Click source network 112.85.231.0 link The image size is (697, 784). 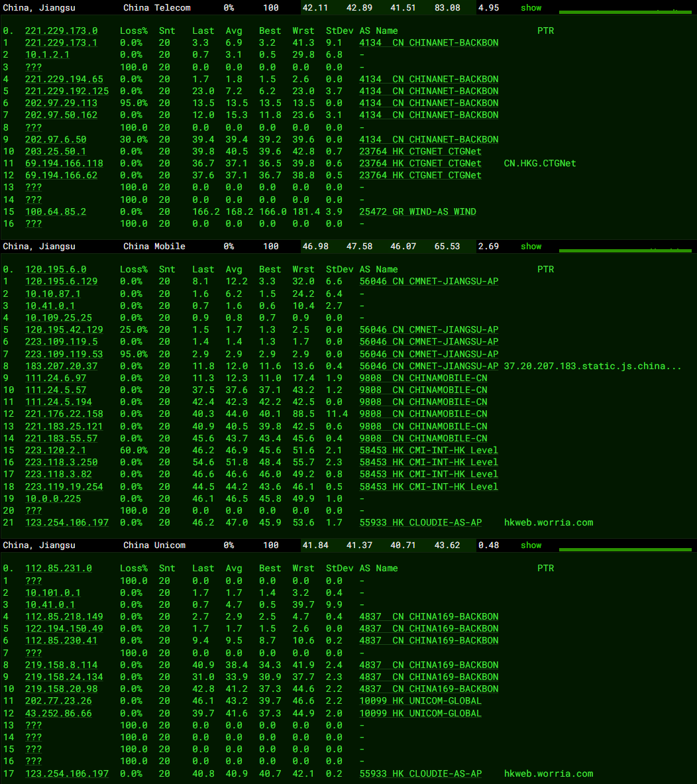58,569
